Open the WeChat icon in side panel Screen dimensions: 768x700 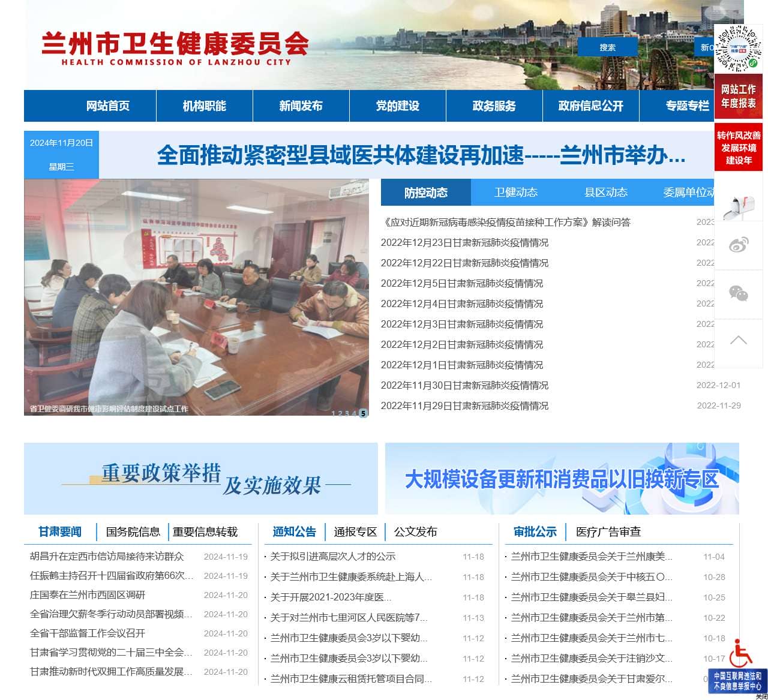pos(738,293)
